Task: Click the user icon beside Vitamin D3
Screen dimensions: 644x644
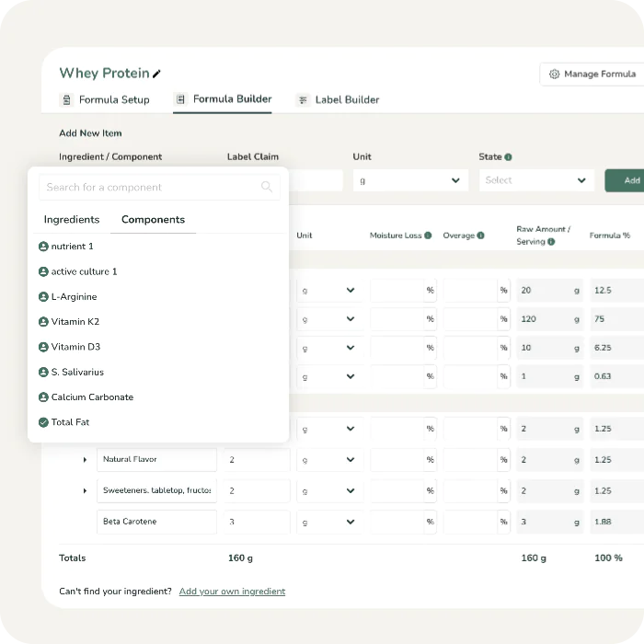Action: [43, 347]
